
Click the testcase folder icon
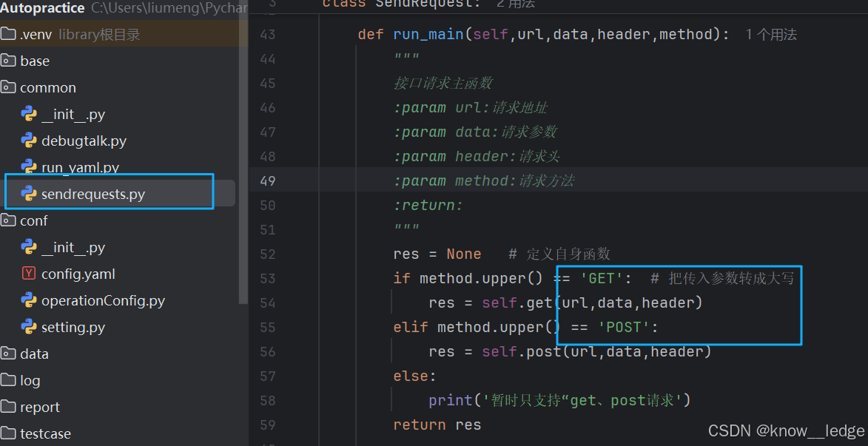coord(7,433)
